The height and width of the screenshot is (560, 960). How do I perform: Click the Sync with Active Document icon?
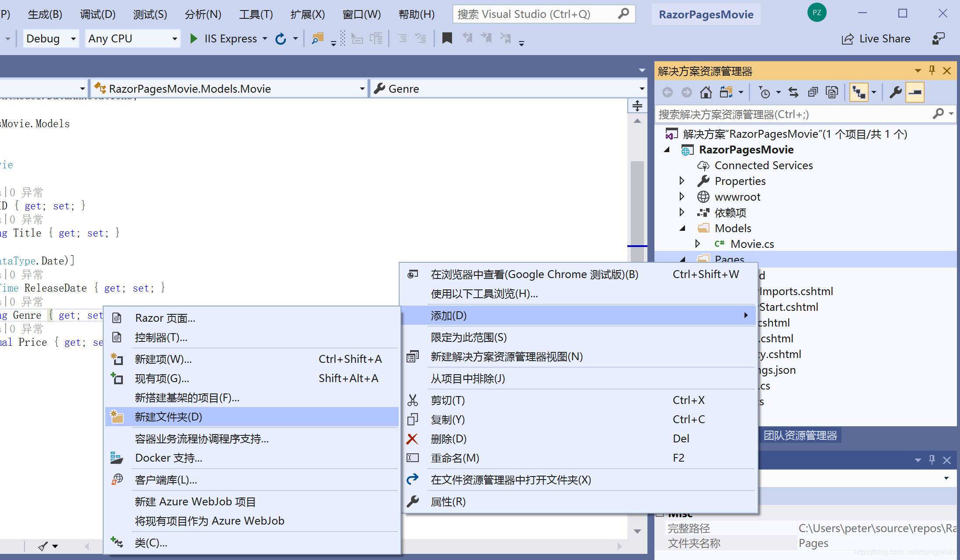pyautogui.click(x=793, y=92)
